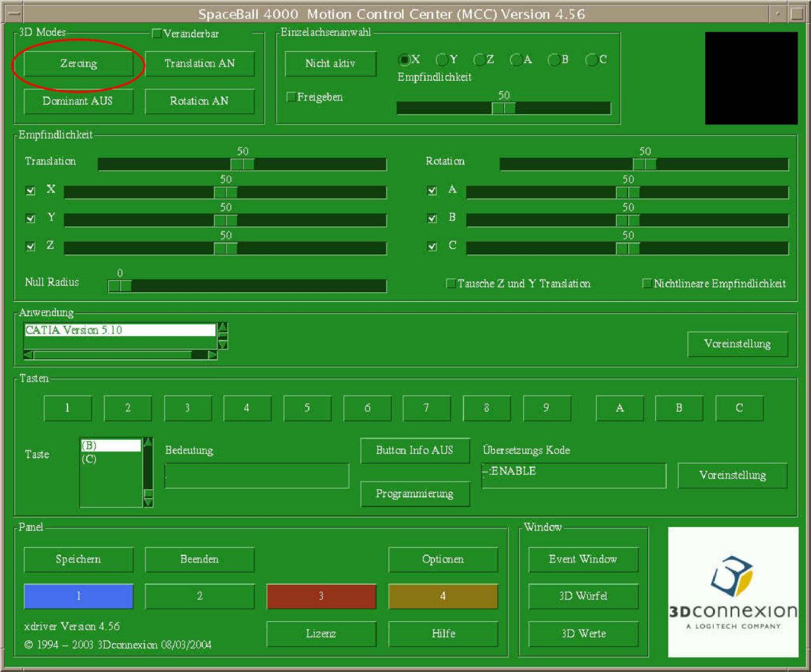Select the yellow panel button 4

[x=443, y=596]
